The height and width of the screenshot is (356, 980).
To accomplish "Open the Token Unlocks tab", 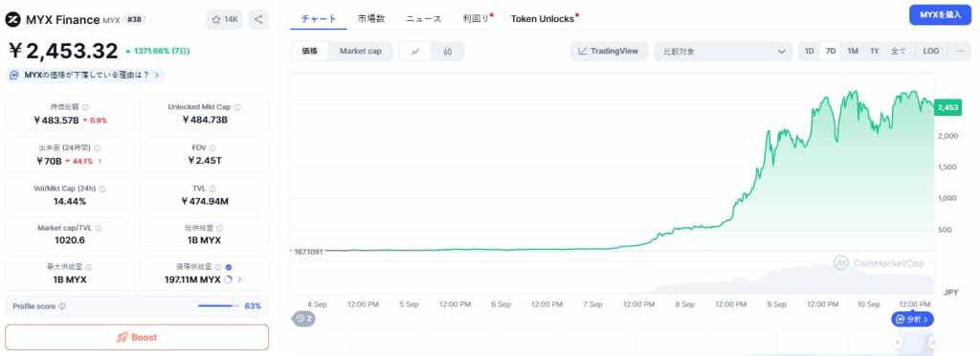I will tap(543, 19).
